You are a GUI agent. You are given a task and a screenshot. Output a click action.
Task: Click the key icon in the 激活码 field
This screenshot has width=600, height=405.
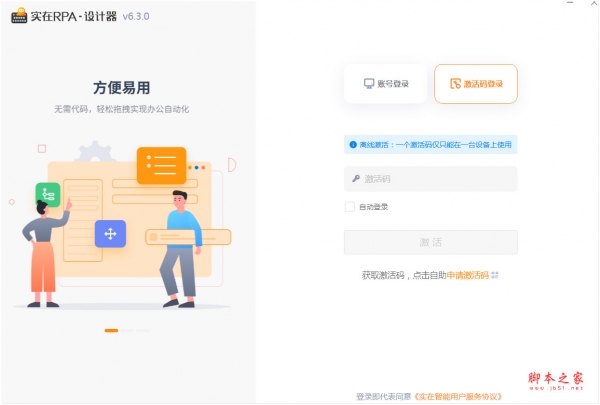(x=356, y=178)
